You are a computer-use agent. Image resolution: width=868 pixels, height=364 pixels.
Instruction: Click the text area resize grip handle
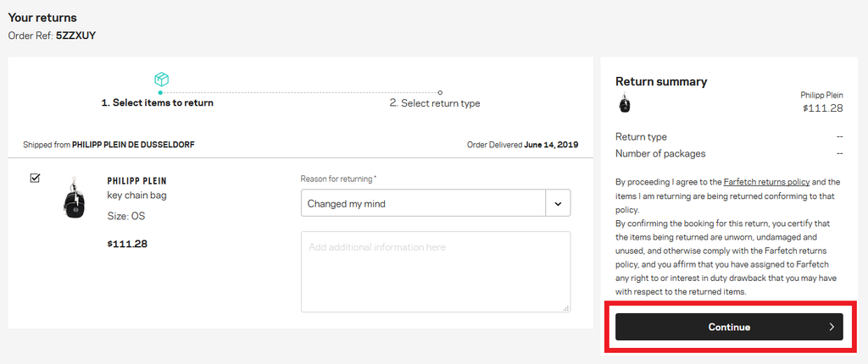click(565, 308)
